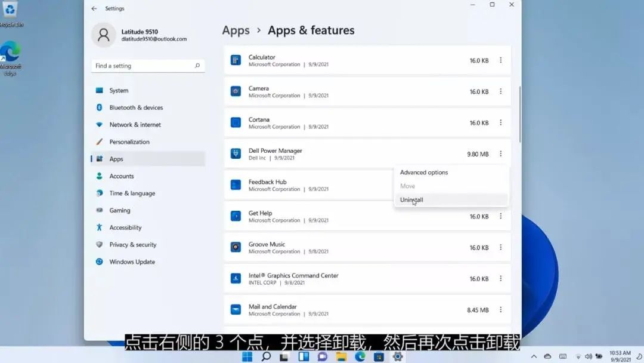Open Windows Search from the taskbar
The image size is (644, 363).
click(x=266, y=356)
